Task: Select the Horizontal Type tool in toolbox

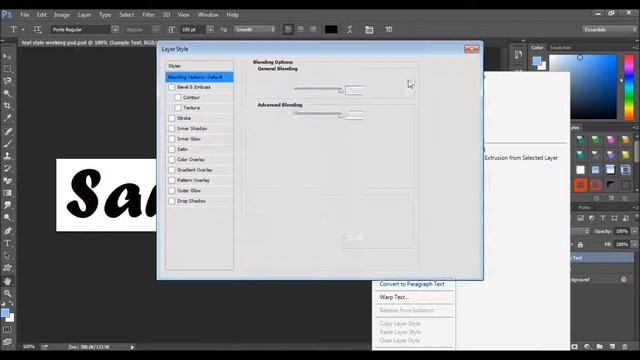Action: [x=7, y=243]
